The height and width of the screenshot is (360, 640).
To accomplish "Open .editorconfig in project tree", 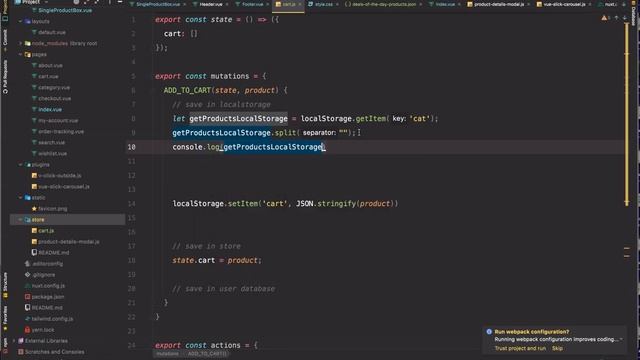I will (47, 264).
